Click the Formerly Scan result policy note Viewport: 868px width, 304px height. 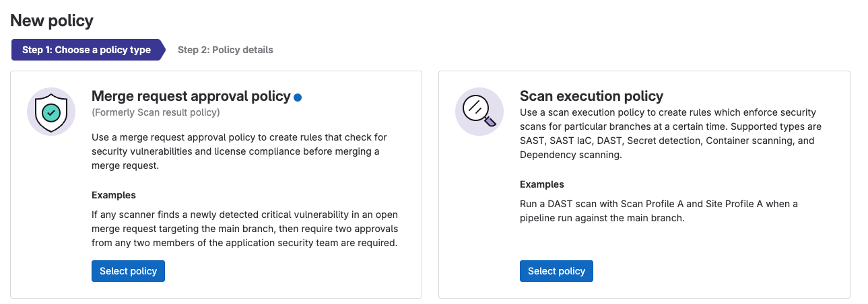pos(156,112)
